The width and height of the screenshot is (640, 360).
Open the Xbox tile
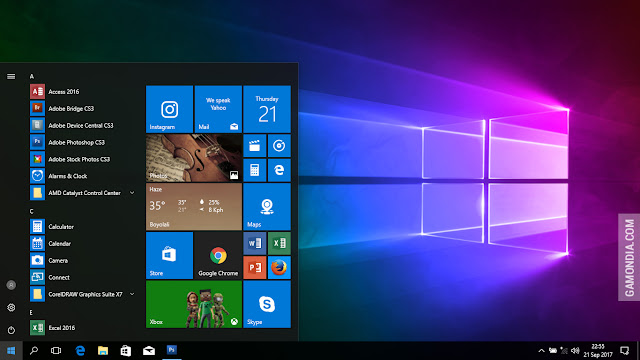[194, 304]
